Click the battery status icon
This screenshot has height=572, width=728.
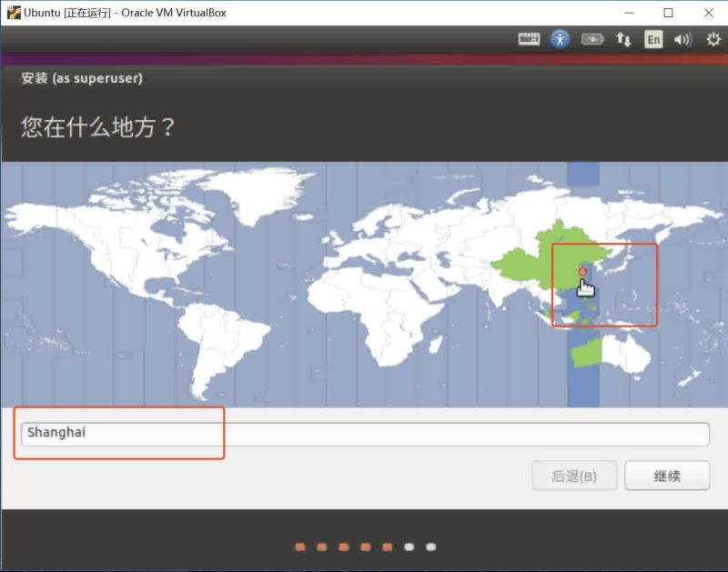593,39
